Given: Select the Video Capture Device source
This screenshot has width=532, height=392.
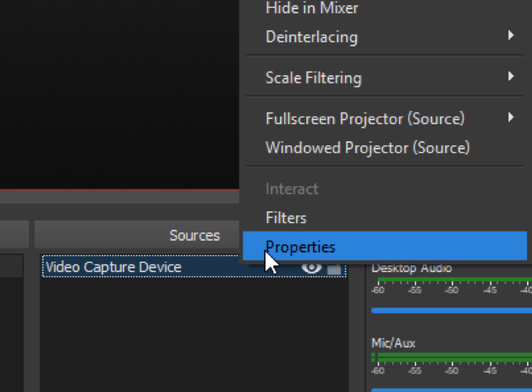Looking at the screenshot, I should (x=113, y=268).
